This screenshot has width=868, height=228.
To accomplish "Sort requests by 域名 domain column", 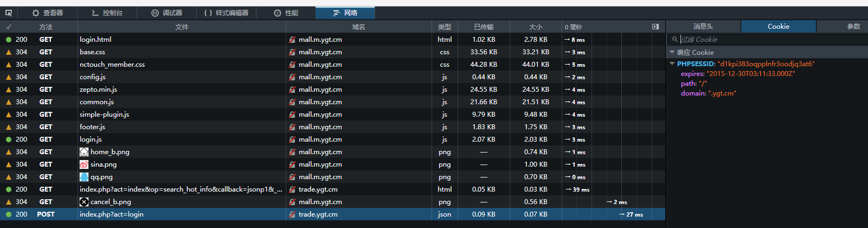I will [x=358, y=27].
